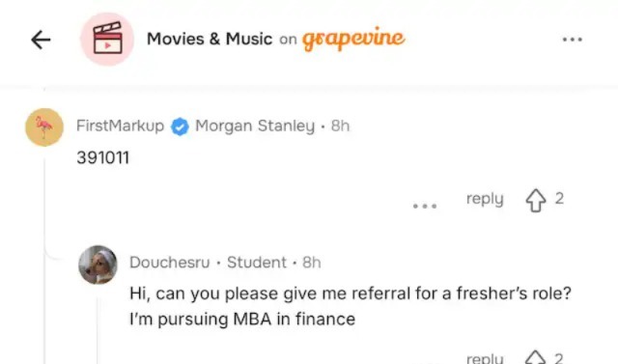Tap the blue verified badge

click(180, 126)
